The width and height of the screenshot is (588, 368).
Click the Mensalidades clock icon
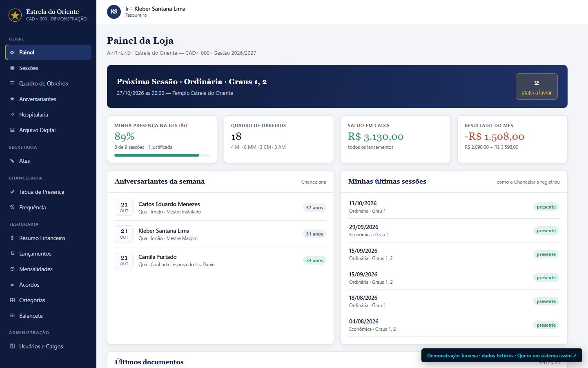12,269
